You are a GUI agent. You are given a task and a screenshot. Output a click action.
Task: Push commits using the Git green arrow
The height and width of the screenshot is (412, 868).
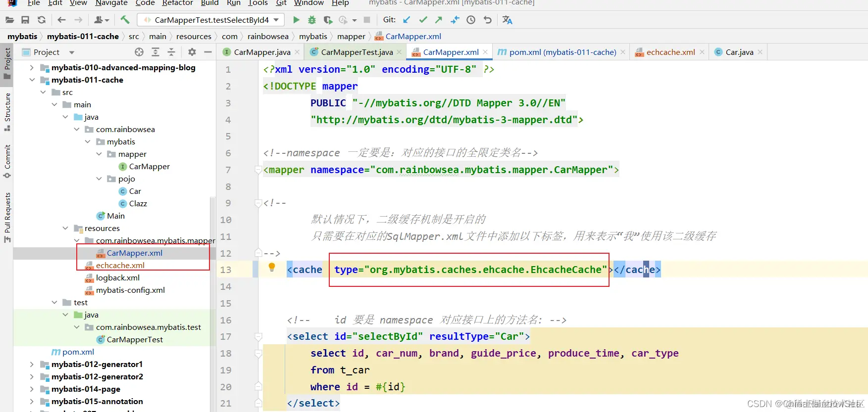point(439,20)
